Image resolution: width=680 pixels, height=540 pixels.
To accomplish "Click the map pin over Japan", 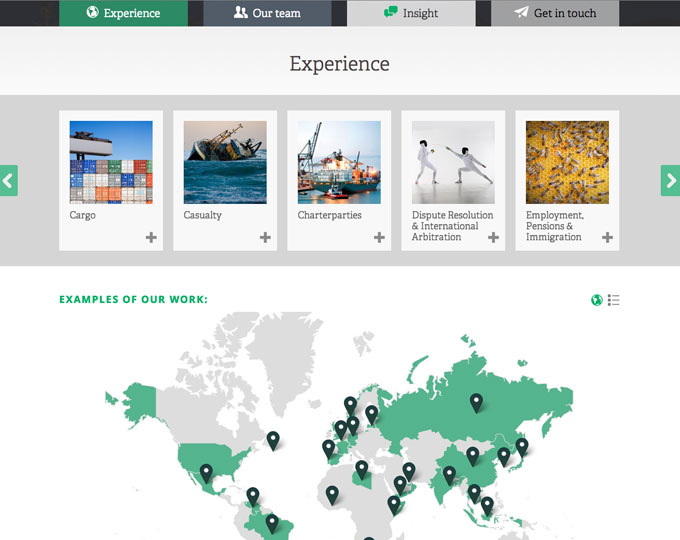I will (522, 446).
